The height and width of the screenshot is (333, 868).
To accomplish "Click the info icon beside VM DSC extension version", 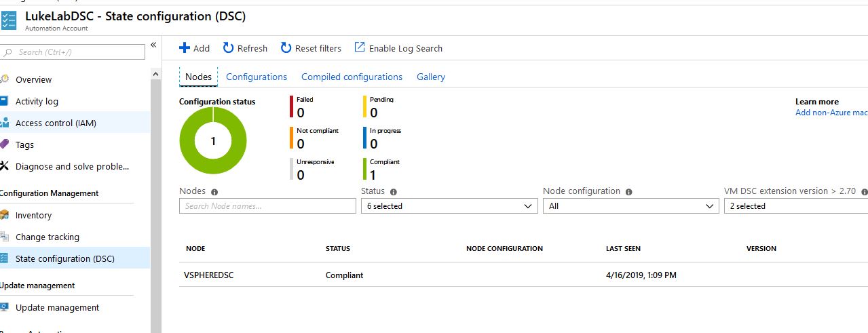I will [x=865, y=192].
